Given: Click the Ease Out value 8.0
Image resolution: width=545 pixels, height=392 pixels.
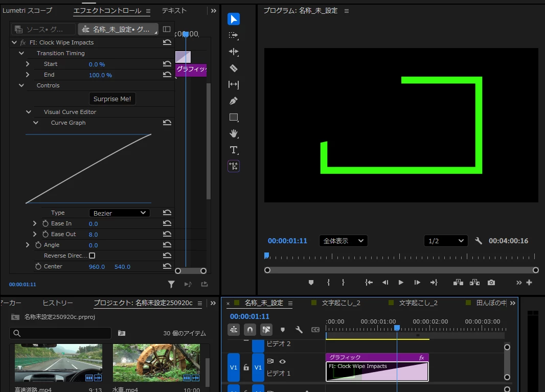Looking at the screenshot, I should pos(93,235).
